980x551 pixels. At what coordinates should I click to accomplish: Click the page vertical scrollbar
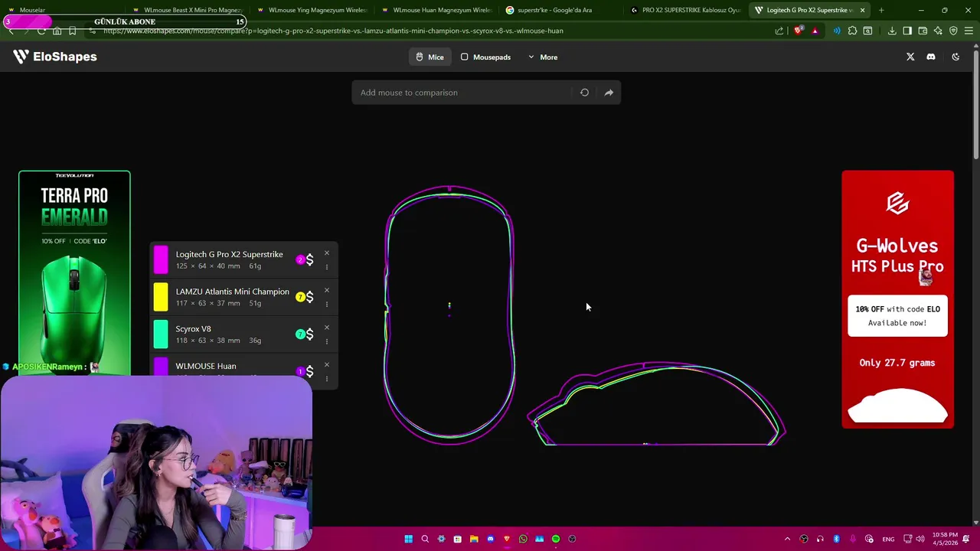(976, 103)
